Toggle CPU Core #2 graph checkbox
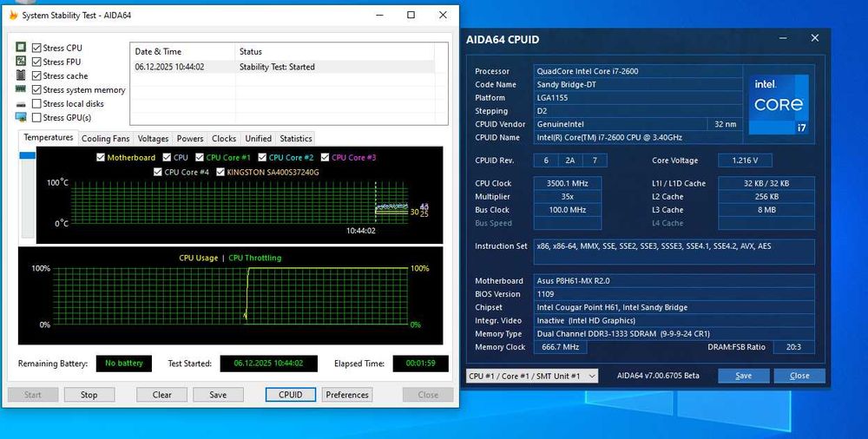Image resolution: width=868 pixels, height=439 pixels. pos(262,157)
